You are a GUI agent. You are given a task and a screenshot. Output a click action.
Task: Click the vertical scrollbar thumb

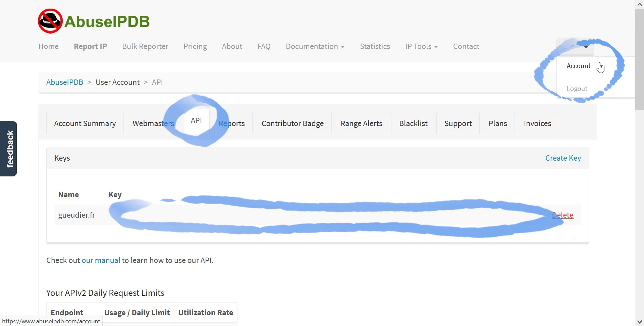(640, 59)
